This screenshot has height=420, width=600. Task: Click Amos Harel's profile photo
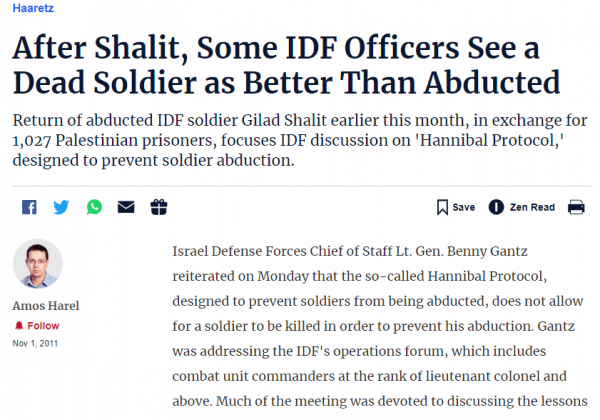click(x=38, y=264)
